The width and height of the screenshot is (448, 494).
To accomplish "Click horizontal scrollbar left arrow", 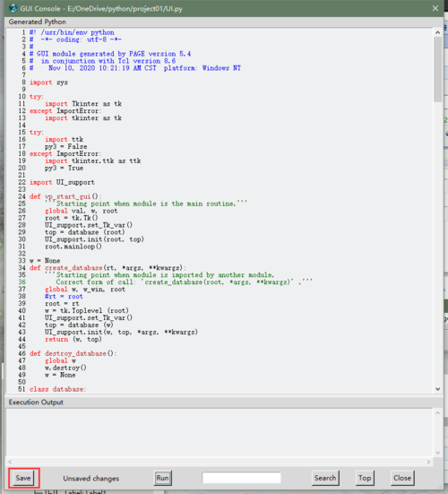I will [x=10, y=462].
